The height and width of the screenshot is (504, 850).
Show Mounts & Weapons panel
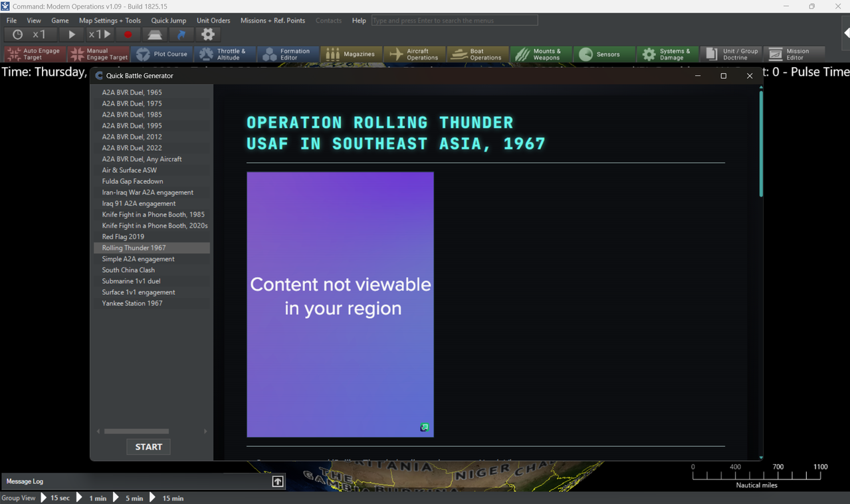(541, 54)
